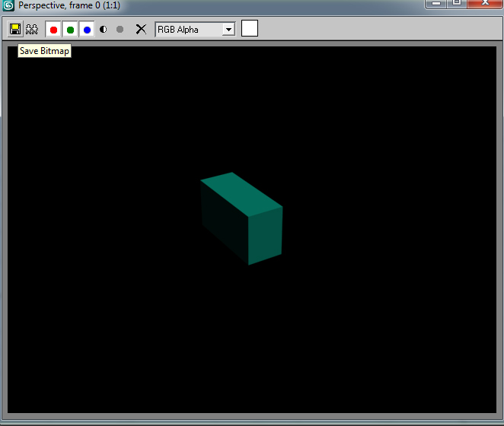Click the white color swatch
Screen dimensions: 504x426
point(250,28)
